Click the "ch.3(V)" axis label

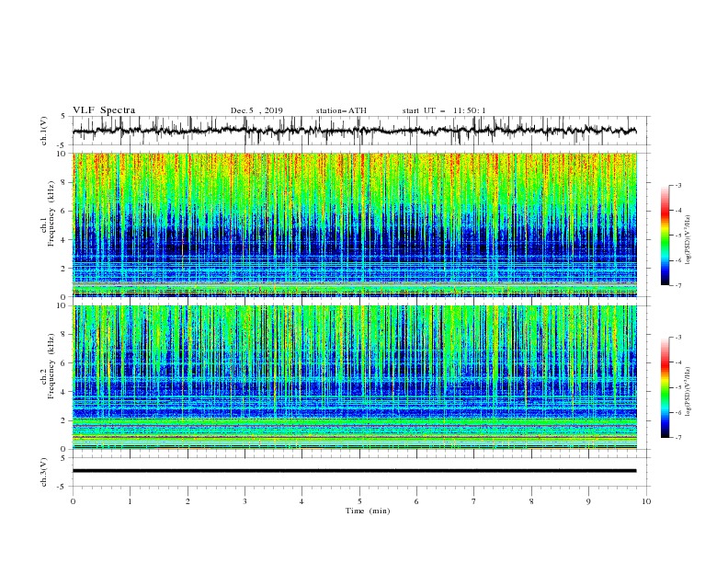[44, 472]
